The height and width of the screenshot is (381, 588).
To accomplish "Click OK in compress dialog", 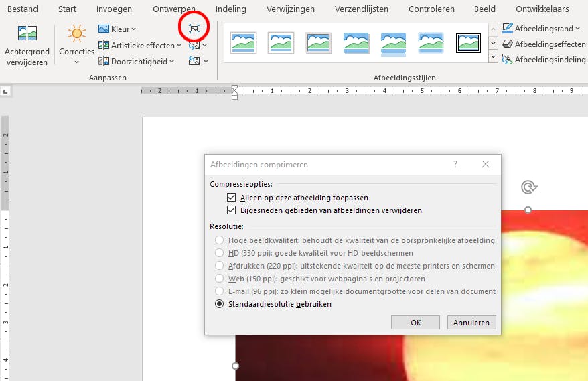I will click(x=415, y=323).
